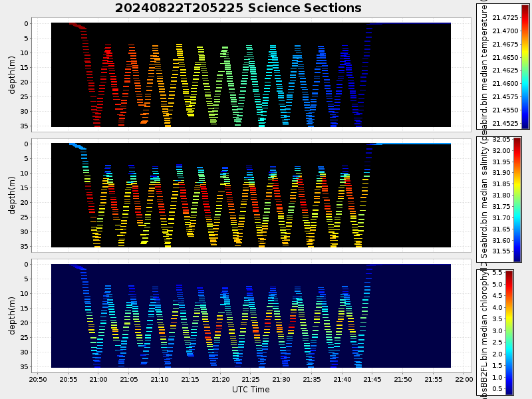This screenshot has height=399, width=532.
Task: Click the 32.05 salinity colorbar value
Action: [x=501, y=140]
